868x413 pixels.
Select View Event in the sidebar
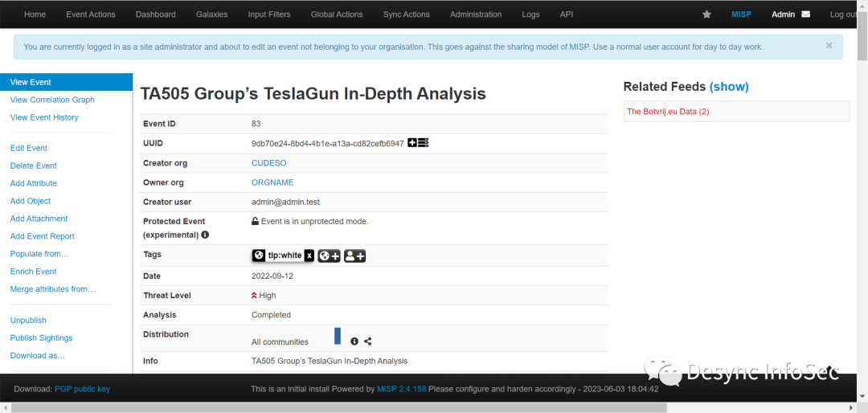tap(67, 82)
